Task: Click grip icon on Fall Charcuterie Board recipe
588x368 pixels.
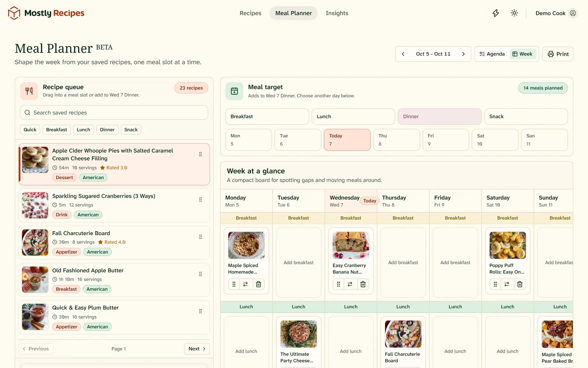Action: click(x=200, y=237)
